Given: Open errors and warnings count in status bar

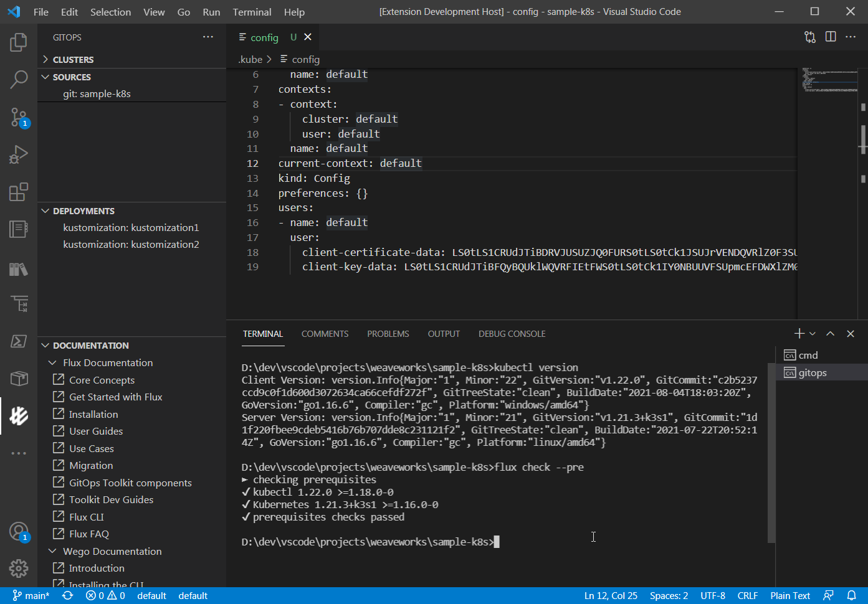Looking at the screenshot, I should [x=105, y=596].
